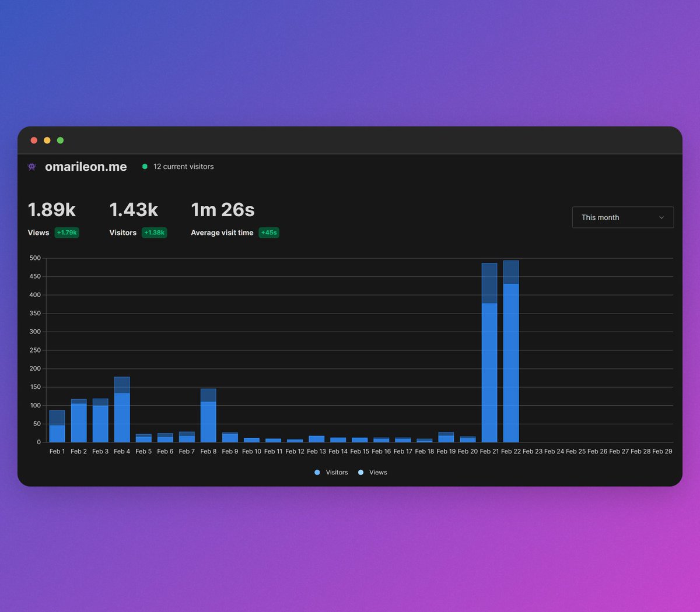Select the Feb 21 bar in the chart

pos(489,353)
